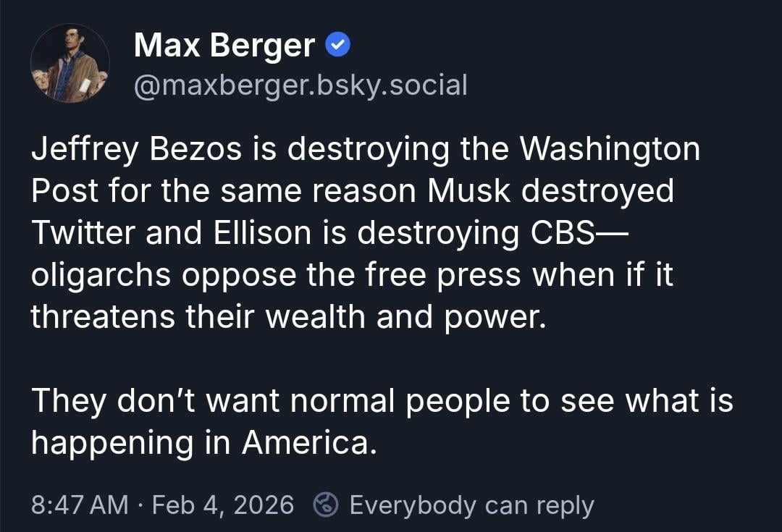Click the word "oligarchs" in the post
The width and height of the screenshot is (782, 532).
tap(101, 275)
